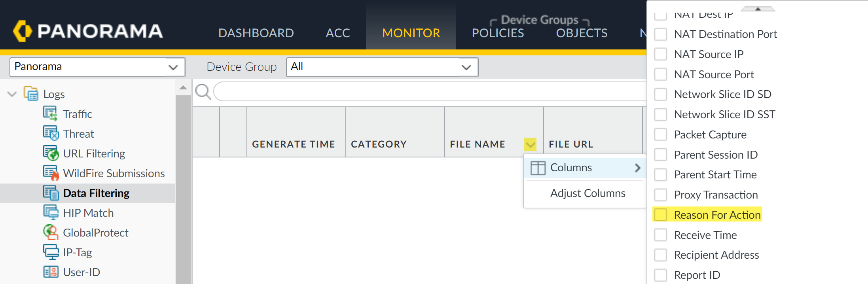Click the WildFire Submissions icon

tap(50, 173)
